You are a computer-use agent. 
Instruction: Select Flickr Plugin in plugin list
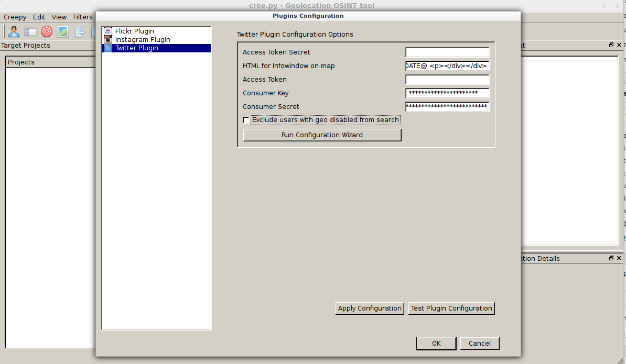pyautogui.click(x=134, y=31)
